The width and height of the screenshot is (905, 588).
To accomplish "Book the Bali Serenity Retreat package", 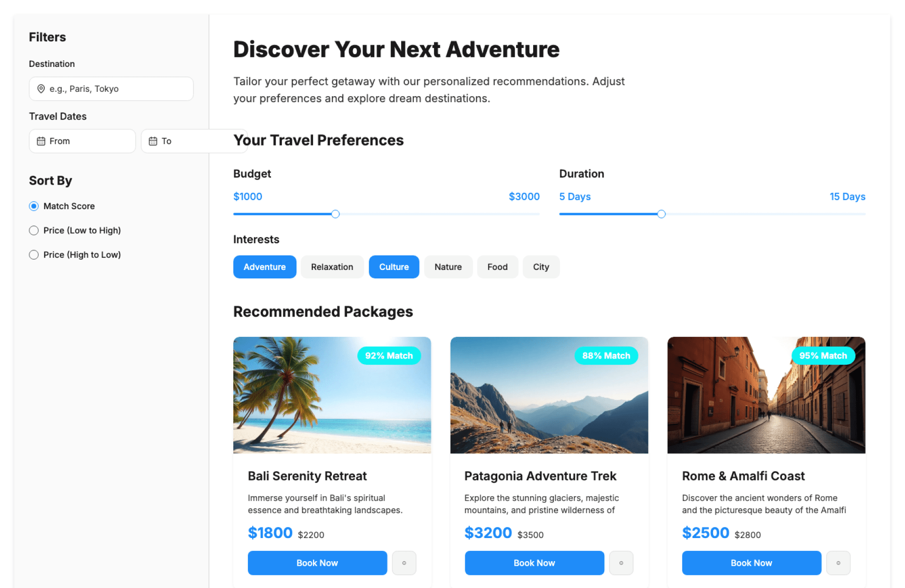I will (317, 563).
